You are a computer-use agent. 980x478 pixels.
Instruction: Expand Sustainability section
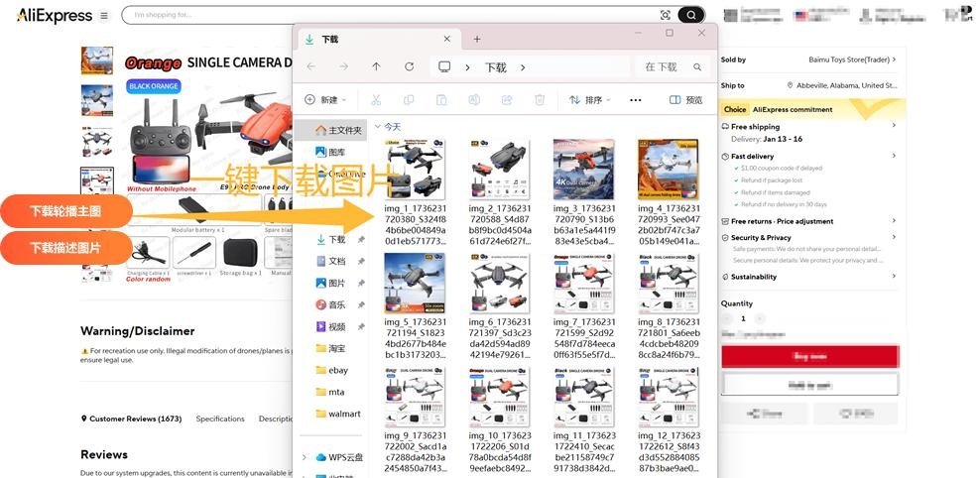coord(894,276)
